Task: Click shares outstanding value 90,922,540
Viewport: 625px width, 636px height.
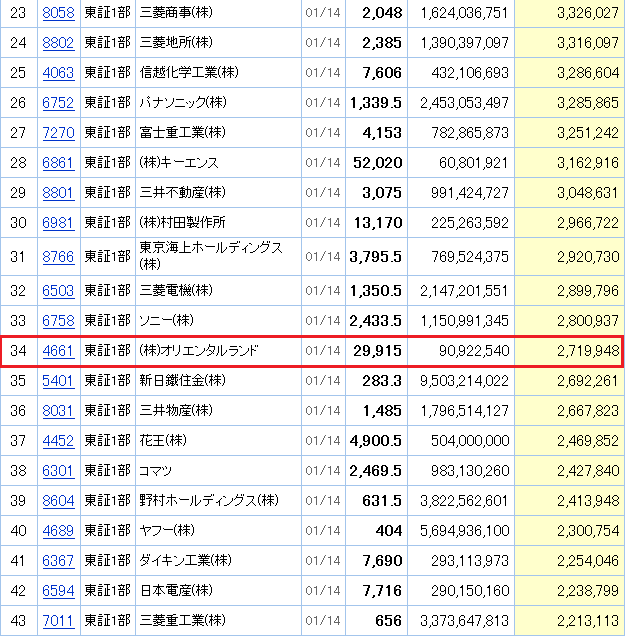Action: (474, 351)
